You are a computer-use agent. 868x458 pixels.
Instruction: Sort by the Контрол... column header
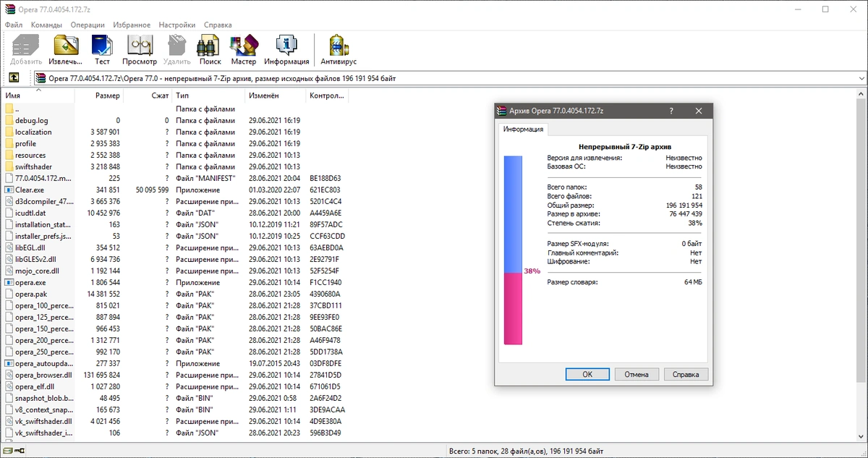[326, 96]
